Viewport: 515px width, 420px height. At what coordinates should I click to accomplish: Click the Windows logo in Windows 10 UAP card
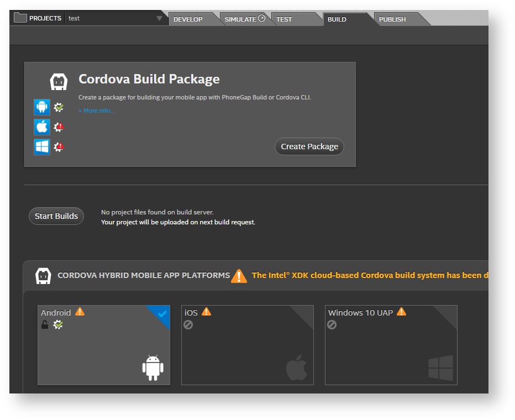(441, 368)
